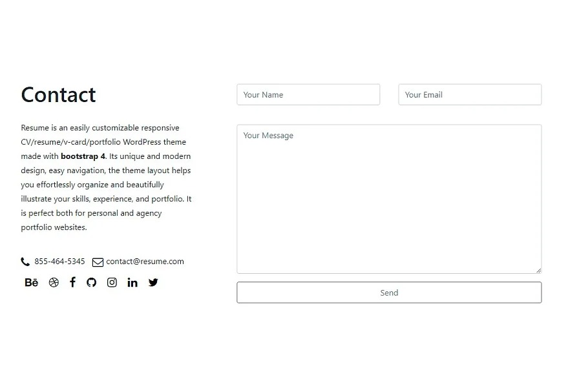Click the envelope mail icon
Viewport: 588px width, 392px height.
98,262
